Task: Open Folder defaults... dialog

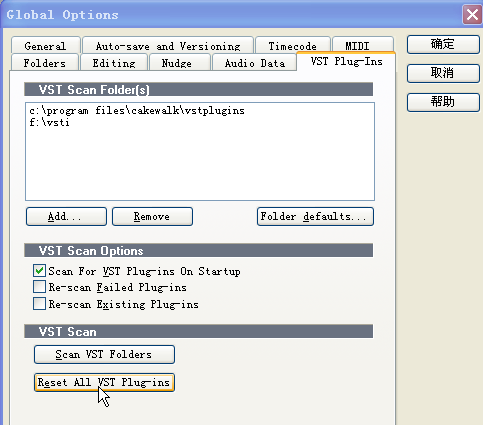Action: 315,217
